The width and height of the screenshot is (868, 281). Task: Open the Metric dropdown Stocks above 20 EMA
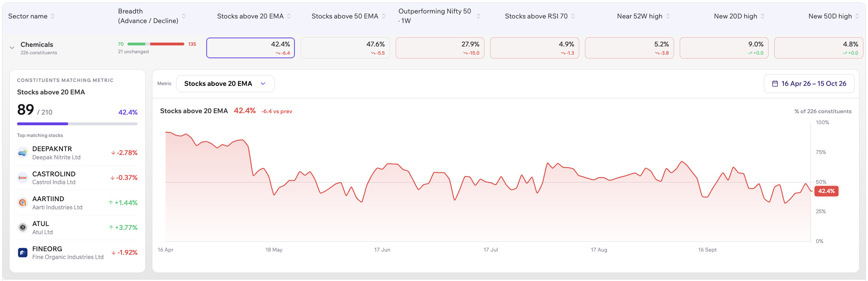225,84
